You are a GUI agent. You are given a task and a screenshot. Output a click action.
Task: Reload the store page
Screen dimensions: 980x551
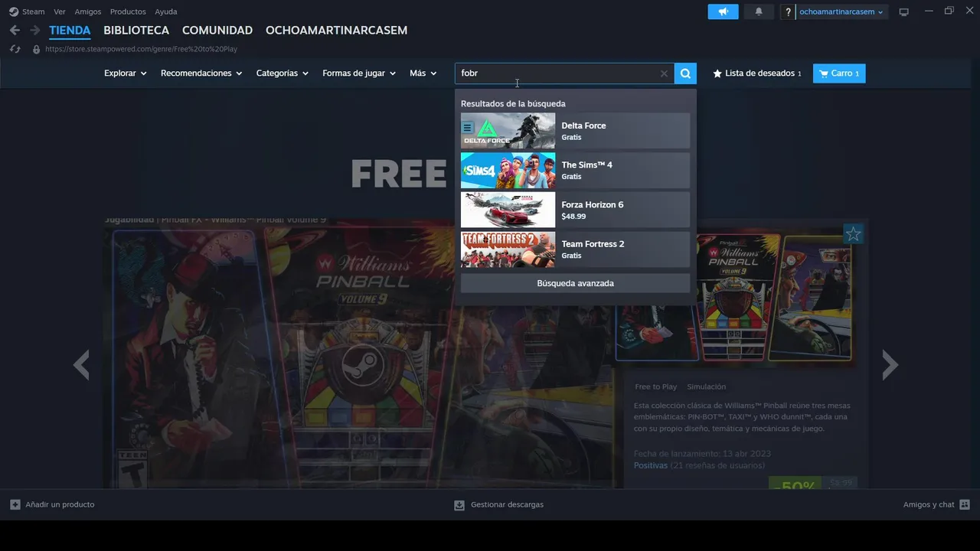(x=15, y=49)
